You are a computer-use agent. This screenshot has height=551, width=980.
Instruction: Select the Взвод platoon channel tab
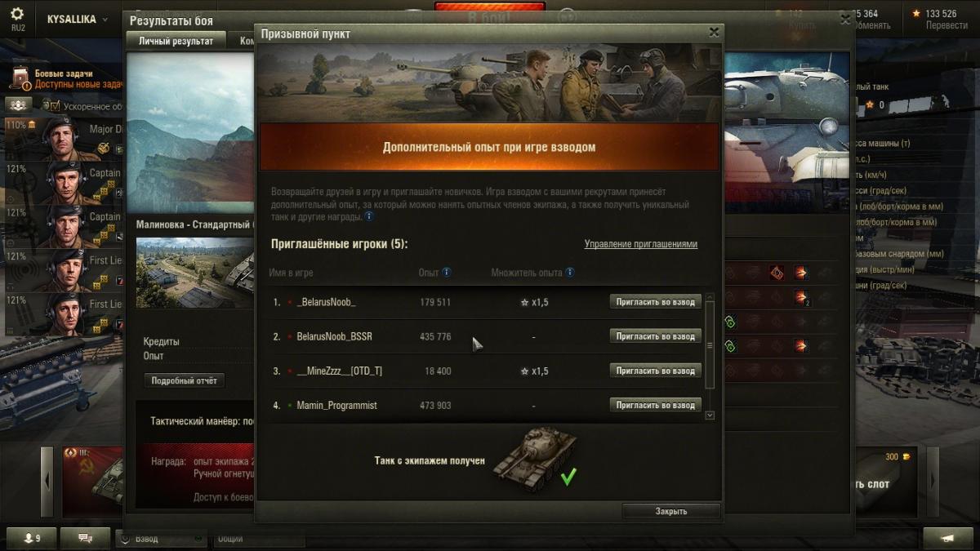[x=160, y=539]
